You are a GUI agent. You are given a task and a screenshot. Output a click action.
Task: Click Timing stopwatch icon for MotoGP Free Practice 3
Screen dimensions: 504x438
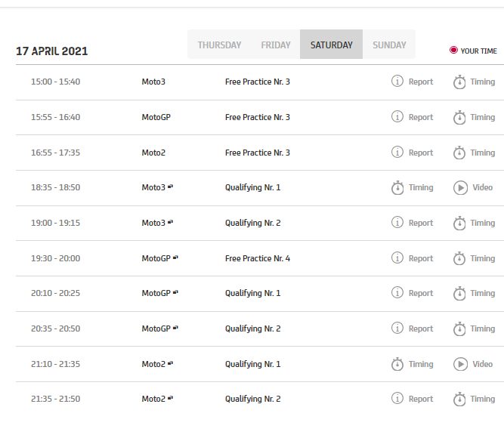click(x=459, y=118)
